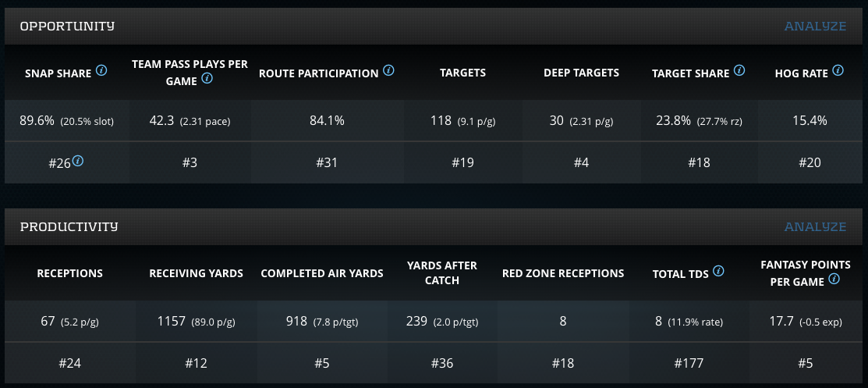Select the Deep Targets column header
868x388 pixels.
[x=581, y=73]
